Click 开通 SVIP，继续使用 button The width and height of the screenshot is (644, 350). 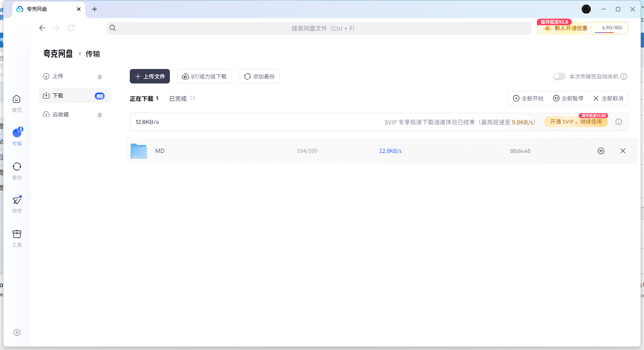point(576,122)
